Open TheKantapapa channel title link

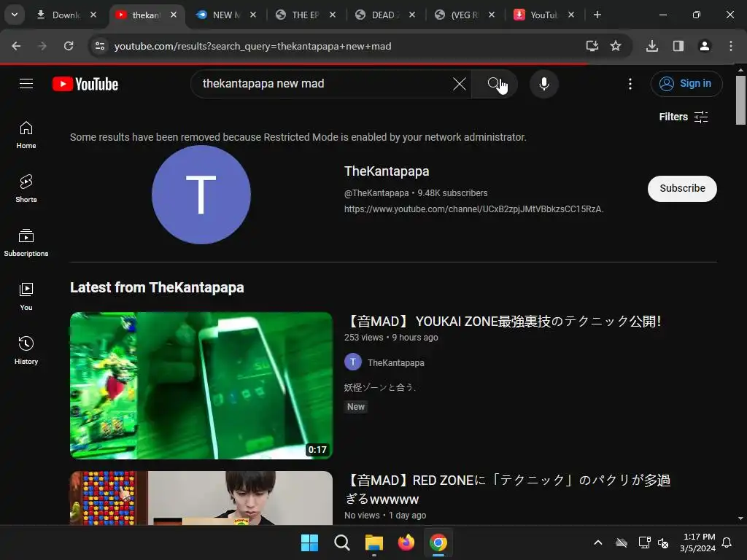click(x=387, y=171)
